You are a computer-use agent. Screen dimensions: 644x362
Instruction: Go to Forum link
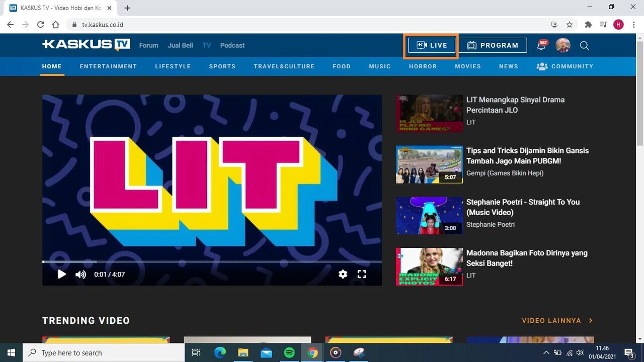[148, 45]
